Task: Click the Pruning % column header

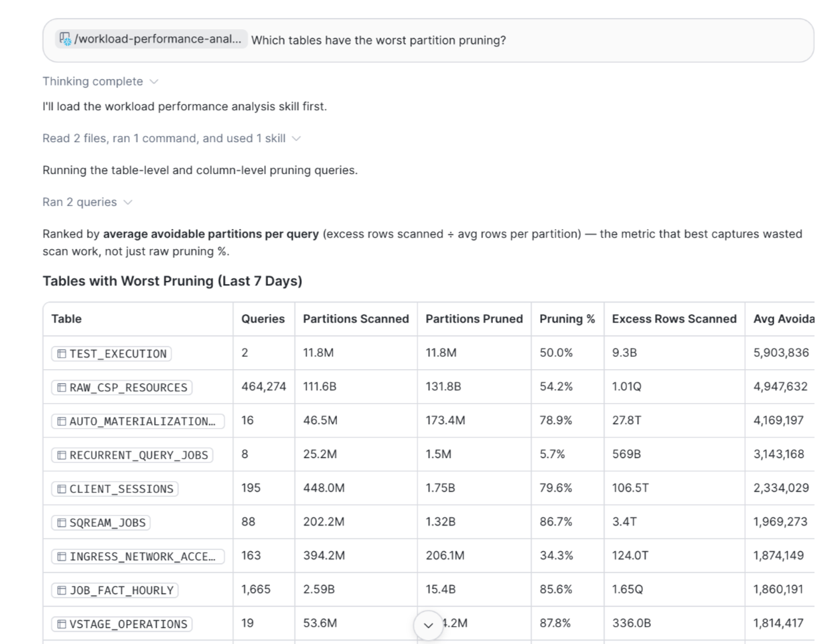Action: 567,319
